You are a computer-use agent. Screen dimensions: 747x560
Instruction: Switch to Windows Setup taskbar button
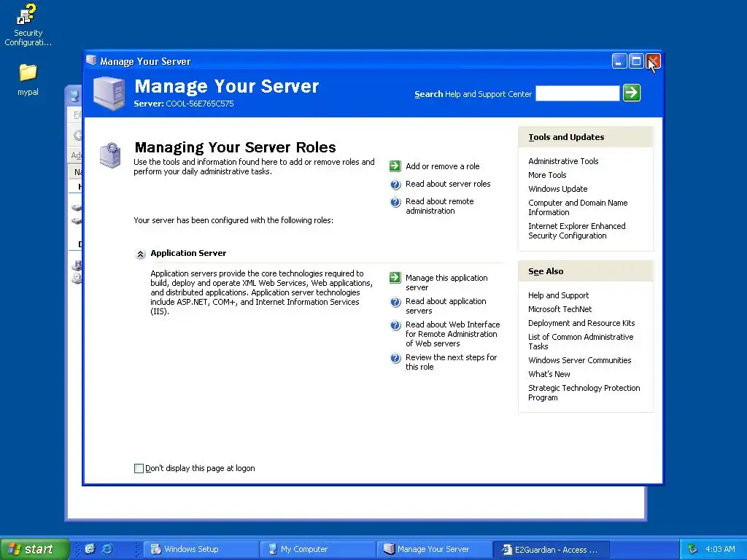click(x=201, y=549)
